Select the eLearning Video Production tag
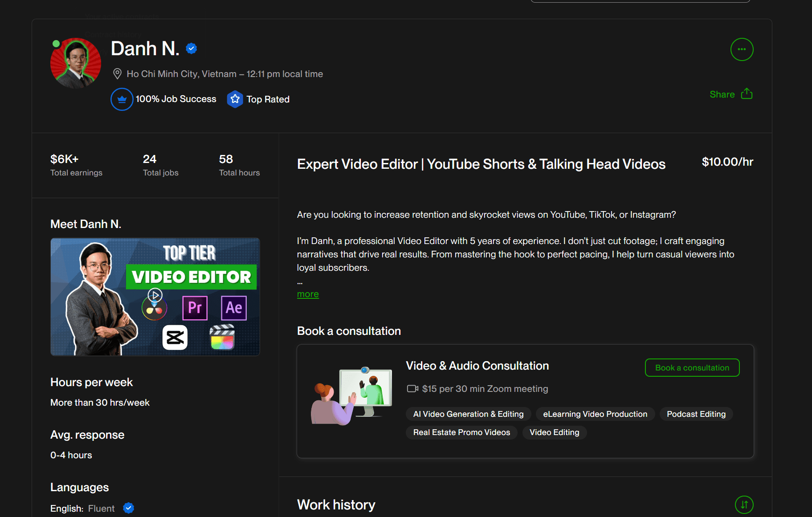812x517 pixels. tap(595, 414)
